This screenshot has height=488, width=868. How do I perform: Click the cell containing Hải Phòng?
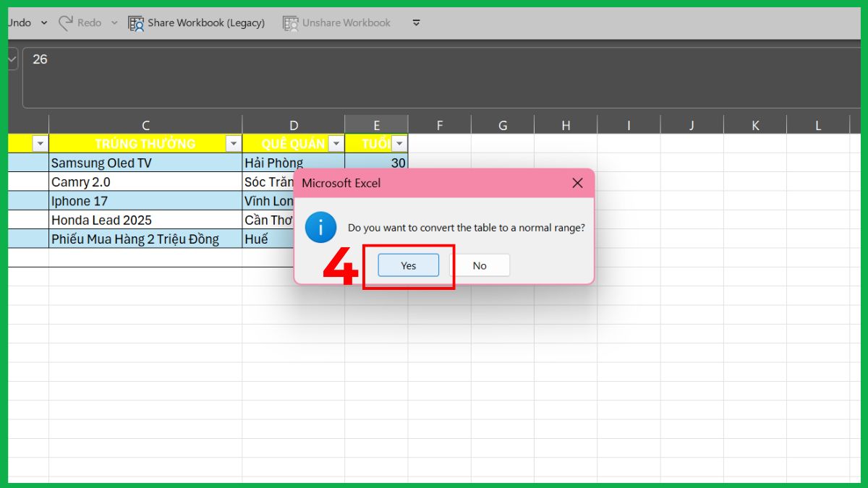273,163
